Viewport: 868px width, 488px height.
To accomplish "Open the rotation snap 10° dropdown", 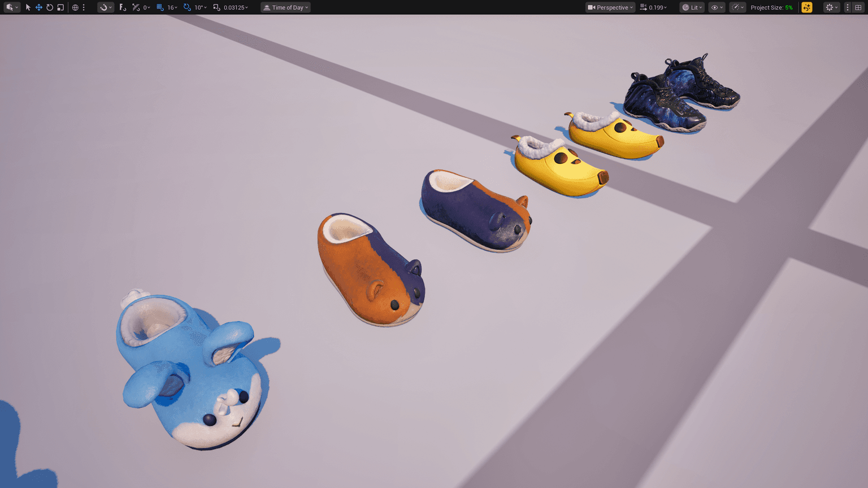I will [x=200, y=7].
